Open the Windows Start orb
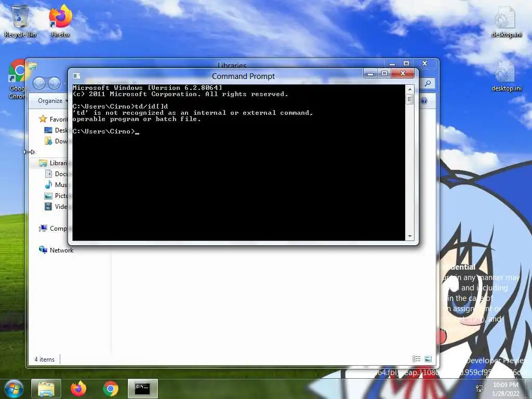Image resolution: width=532 pixels, height=399 pixels. coord(14,389)
